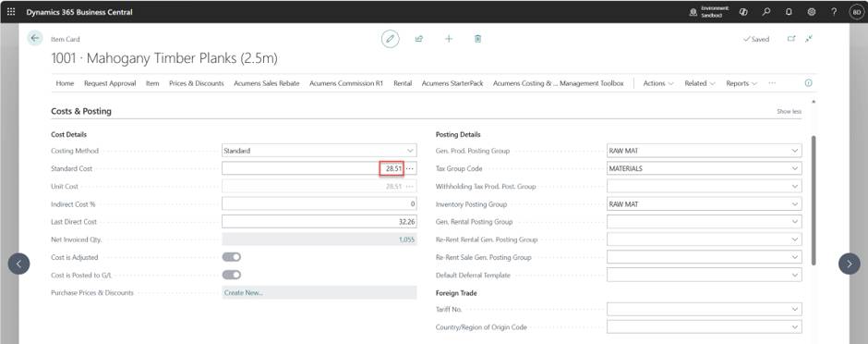Expand Re-Rent Rental Gen. Posting Group dropdown
The image size is (868, 344).
[795, 240]
